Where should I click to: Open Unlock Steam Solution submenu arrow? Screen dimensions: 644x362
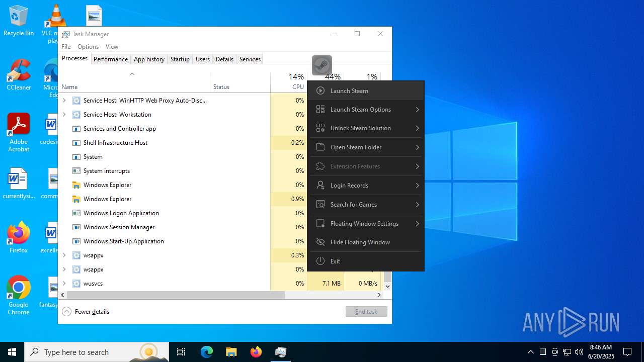click(418, 128)
